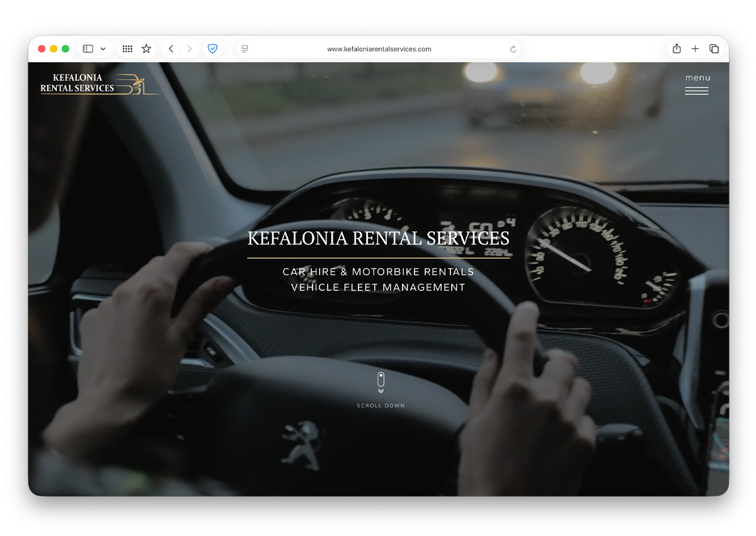
Task: Click the privacy shield icon
Action: tap(213, 48)
